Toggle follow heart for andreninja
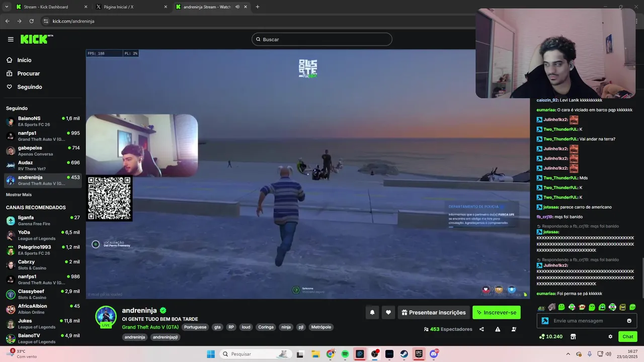644x362 pixels. 388,312
